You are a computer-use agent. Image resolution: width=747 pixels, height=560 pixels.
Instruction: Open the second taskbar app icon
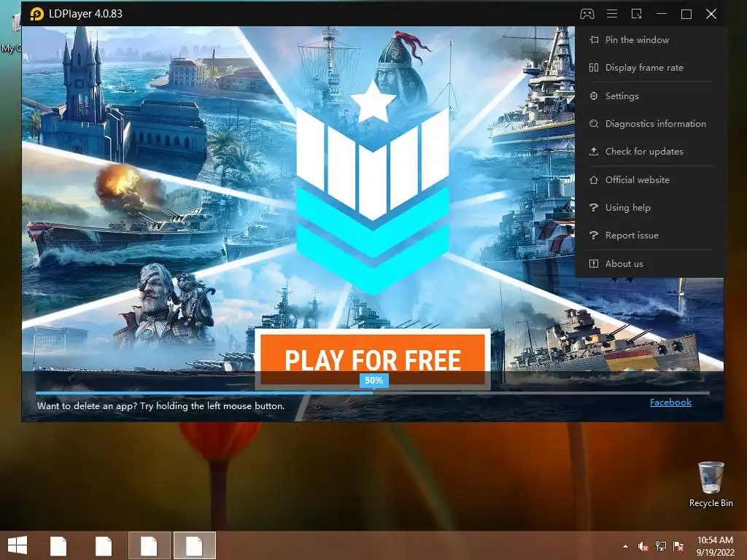103,545
